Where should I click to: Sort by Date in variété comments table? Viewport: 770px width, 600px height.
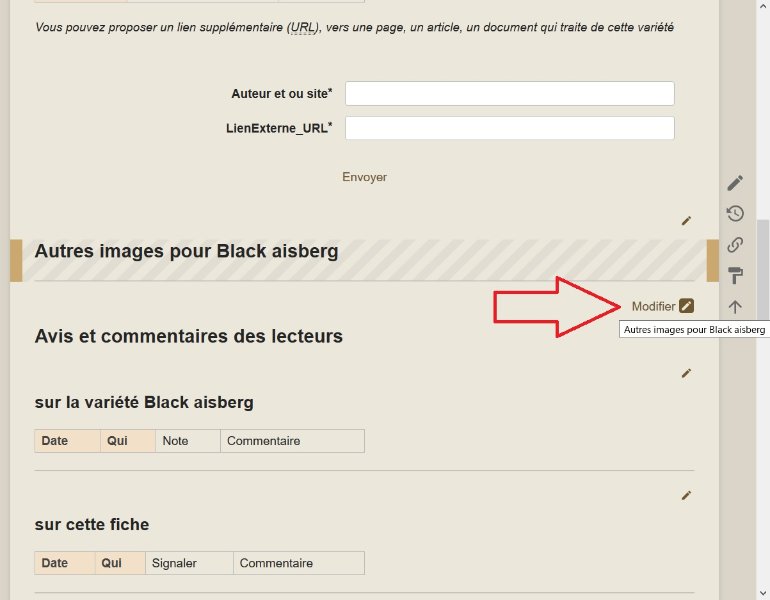(55, 441)
